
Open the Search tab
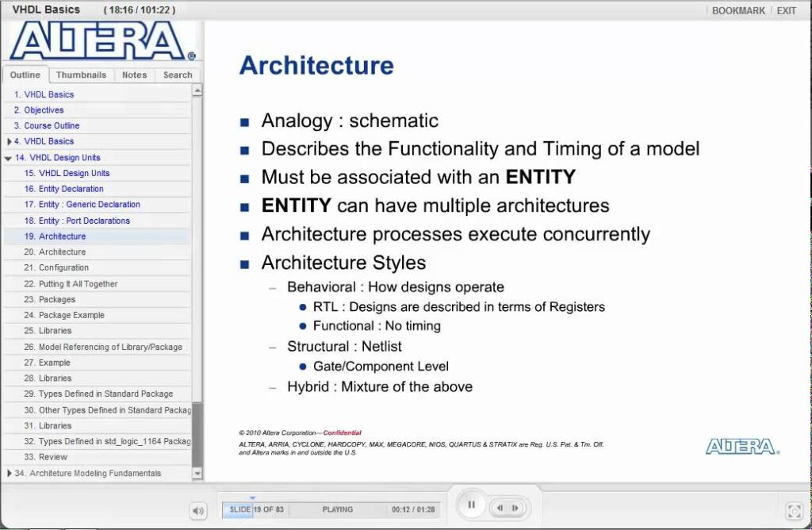(x=178, y=75)
